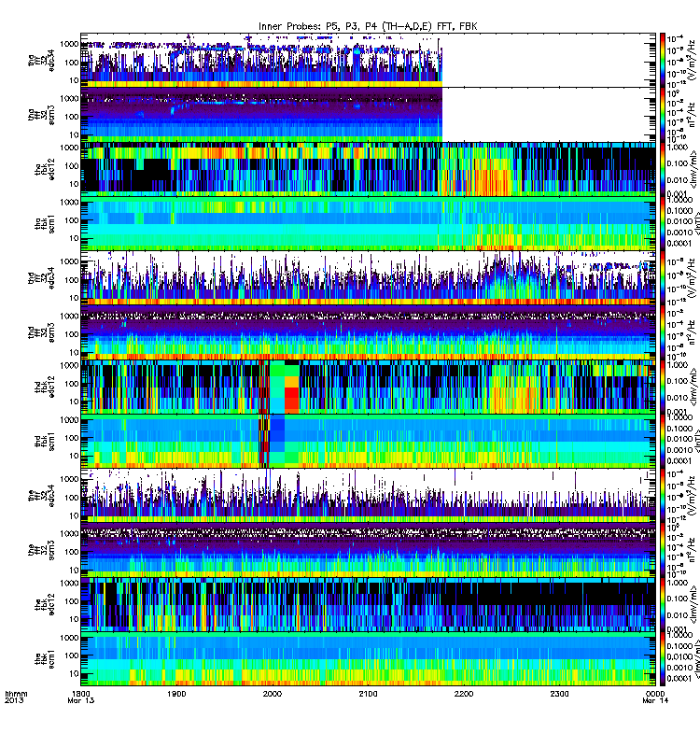The image size is (700, 747).
Task: Click the 'thd fff 32 edc34' panel label
Action: pyautogui.click(x=41, y=278)
